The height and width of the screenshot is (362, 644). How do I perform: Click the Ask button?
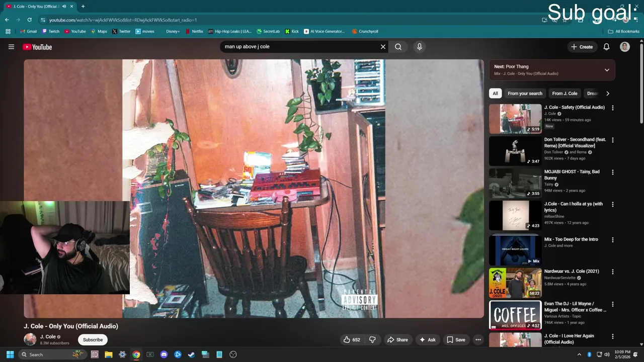[x=427, y=340]
